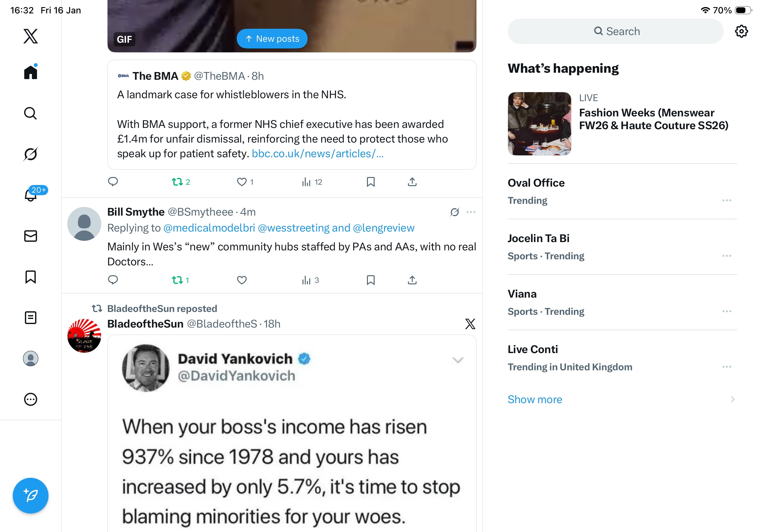Screen dimensions: 762x532
Task: Bookmark Bill Smythe's reply
Action: [x=370, y=280]
